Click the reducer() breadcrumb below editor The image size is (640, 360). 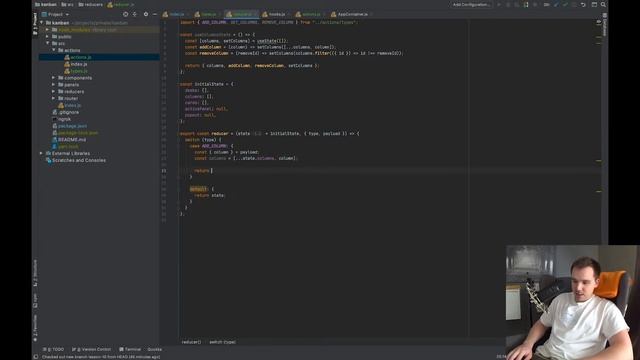coord(191,342)
